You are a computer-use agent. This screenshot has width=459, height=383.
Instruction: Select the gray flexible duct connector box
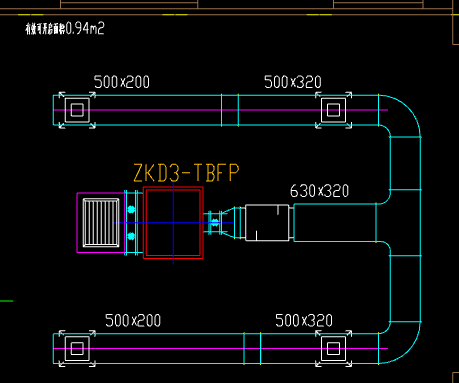pyautogui.click(x=267, y=223)
